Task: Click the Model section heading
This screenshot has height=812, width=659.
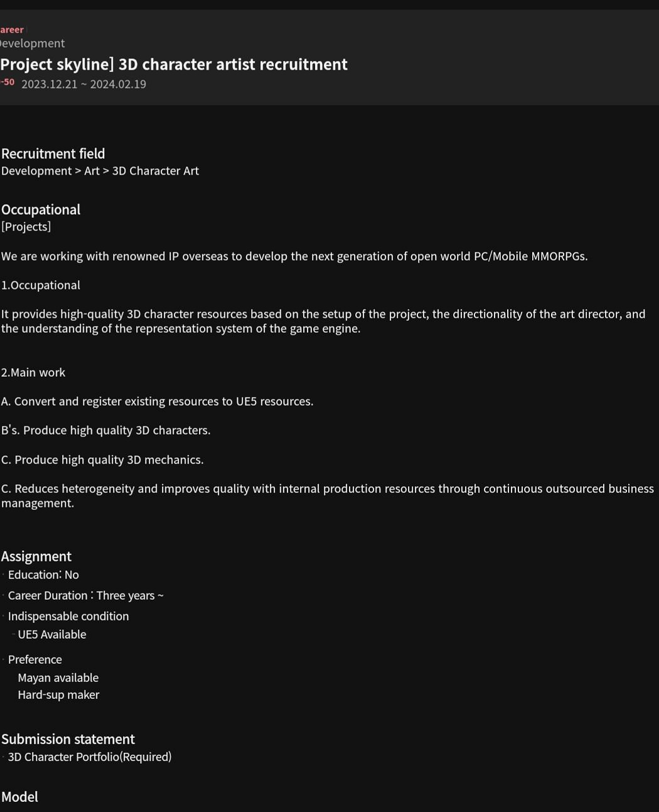Action: pyautogui.click(x=20, y=797)
